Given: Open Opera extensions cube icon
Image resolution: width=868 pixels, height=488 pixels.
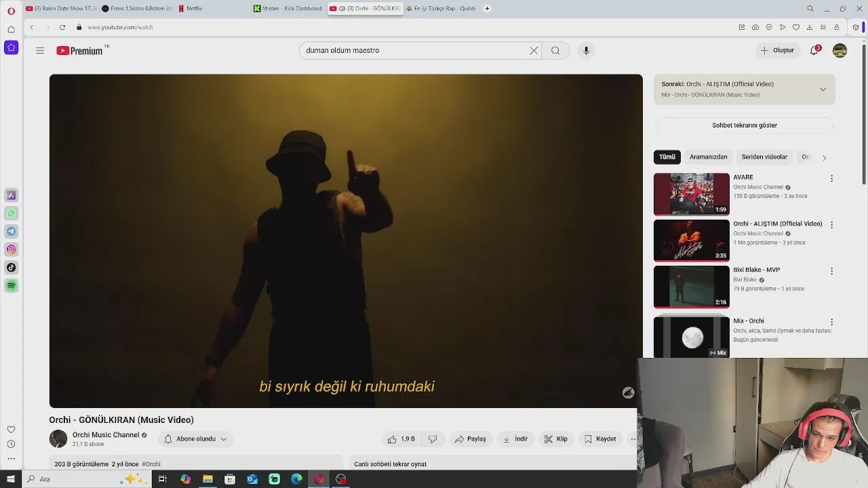Looking at the screenshot, I should click(856, 27).
